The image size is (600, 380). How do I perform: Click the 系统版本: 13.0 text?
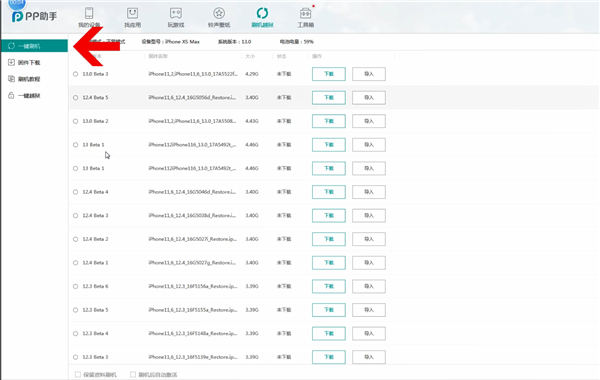point(235,42)
